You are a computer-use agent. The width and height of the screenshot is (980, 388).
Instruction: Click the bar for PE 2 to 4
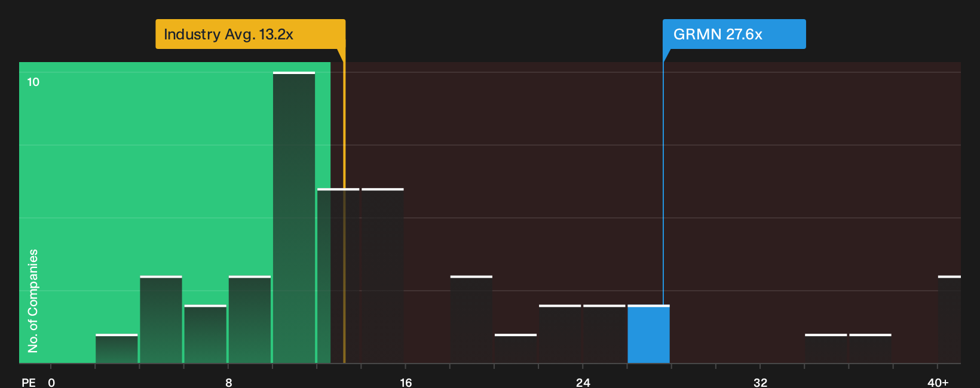click(x=117, y=349)
